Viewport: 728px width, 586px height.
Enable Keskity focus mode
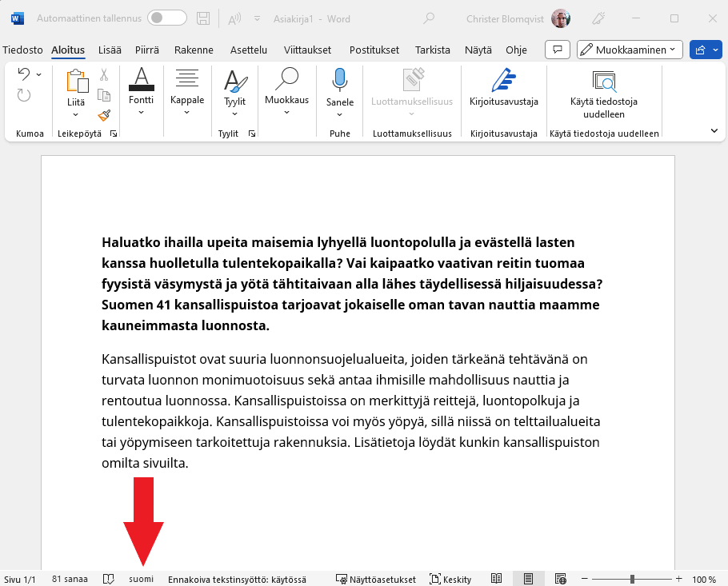pyautogui.click(x=450, y=580)
